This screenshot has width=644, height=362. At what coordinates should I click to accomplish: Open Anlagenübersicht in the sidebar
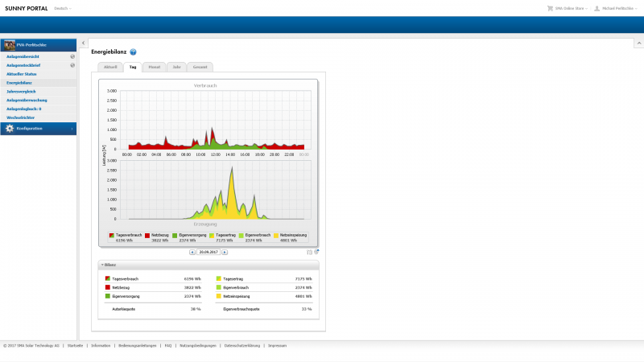[x=23, y=56]
